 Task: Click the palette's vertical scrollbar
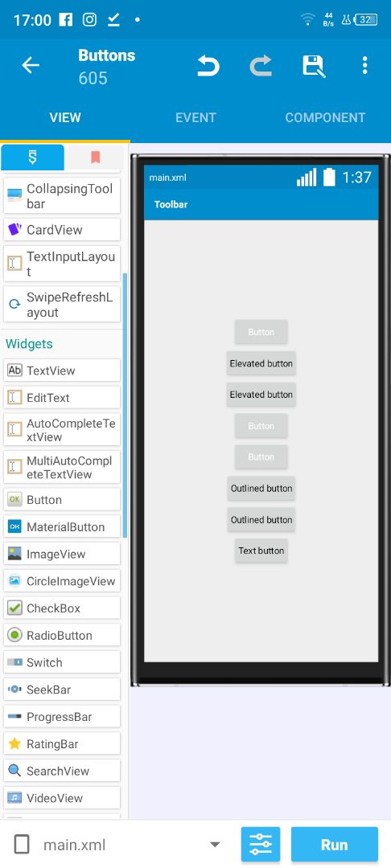[125, 404]
